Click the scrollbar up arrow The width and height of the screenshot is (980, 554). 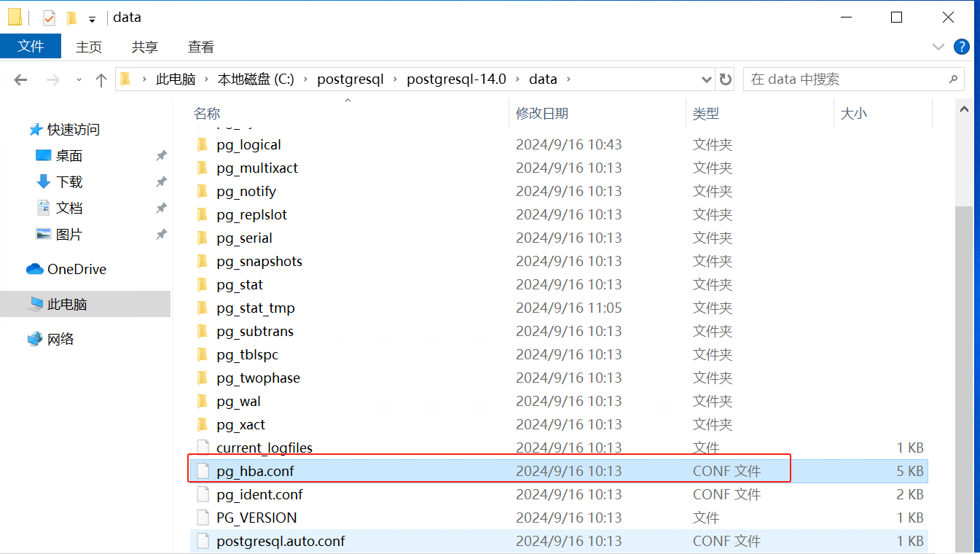pos(964,110)
